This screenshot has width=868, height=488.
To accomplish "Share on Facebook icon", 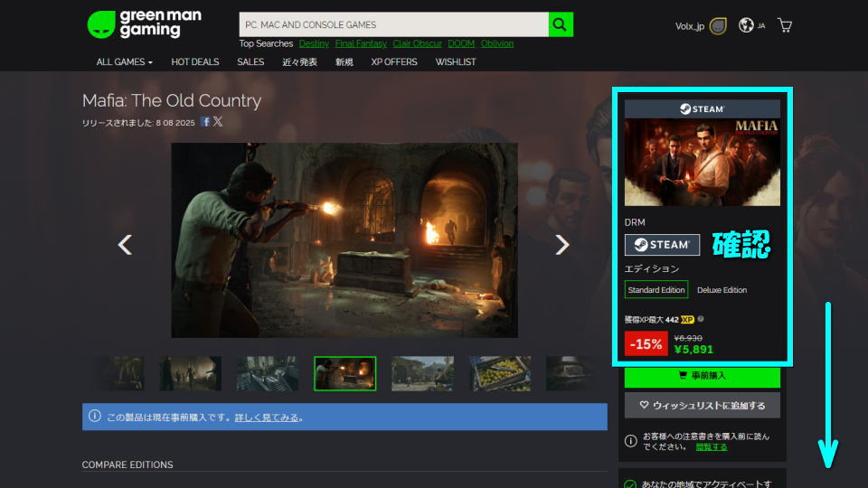I will (205, 122).
